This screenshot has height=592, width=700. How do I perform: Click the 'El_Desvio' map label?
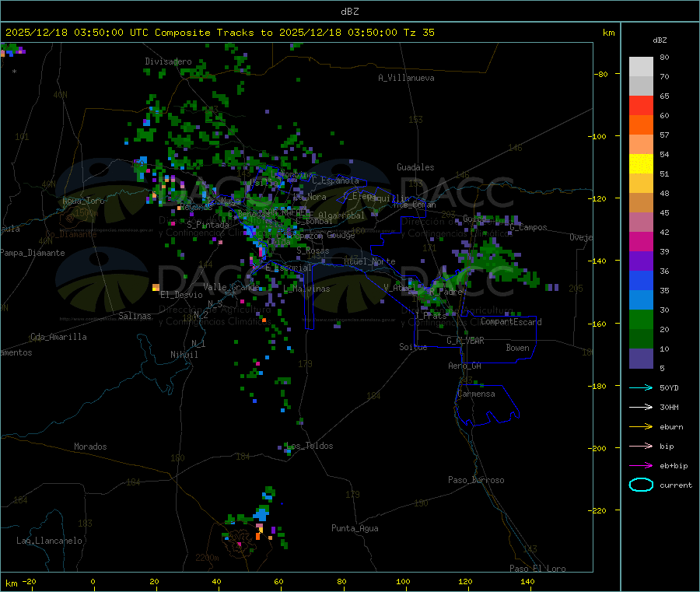point(182,295)
